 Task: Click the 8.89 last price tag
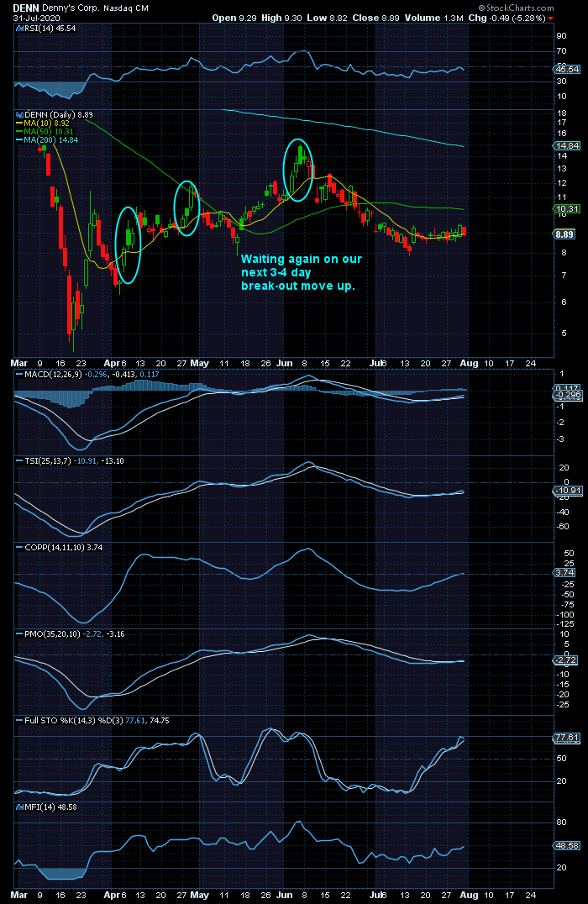click(x=565, y=234)
